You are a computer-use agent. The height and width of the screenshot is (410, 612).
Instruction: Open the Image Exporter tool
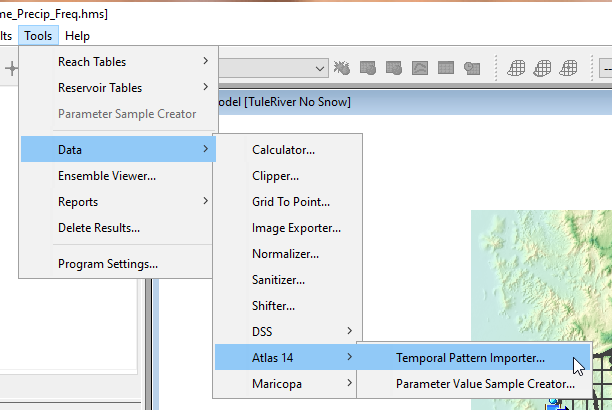click(288, 228)
